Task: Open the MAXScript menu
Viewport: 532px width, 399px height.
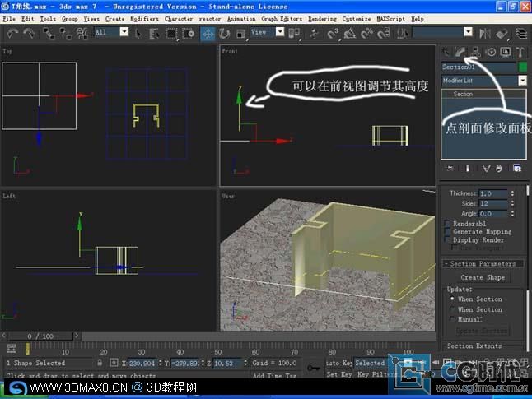Action: (x=391, y=19)
